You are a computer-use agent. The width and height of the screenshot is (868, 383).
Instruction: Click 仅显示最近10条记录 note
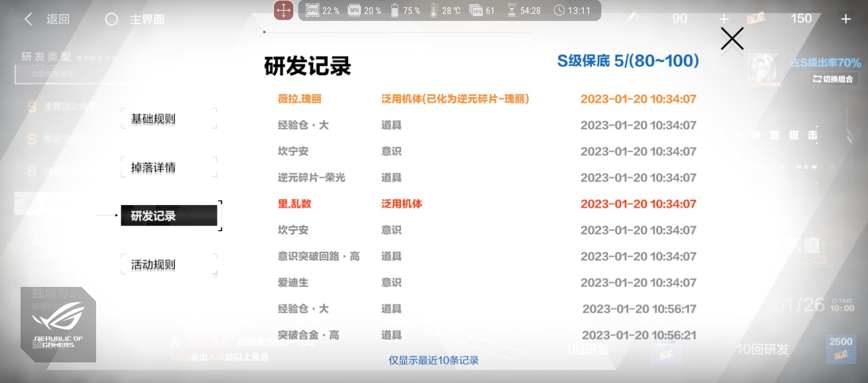434,360
